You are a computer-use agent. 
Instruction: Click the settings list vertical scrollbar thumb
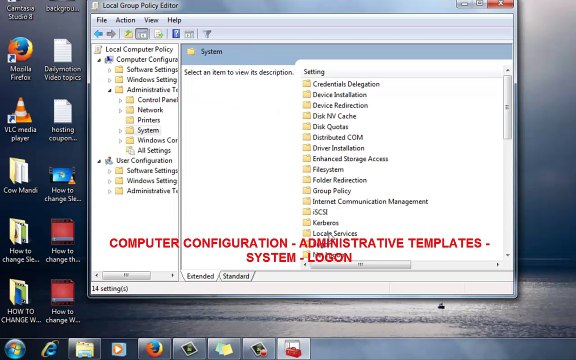[507, 107]
